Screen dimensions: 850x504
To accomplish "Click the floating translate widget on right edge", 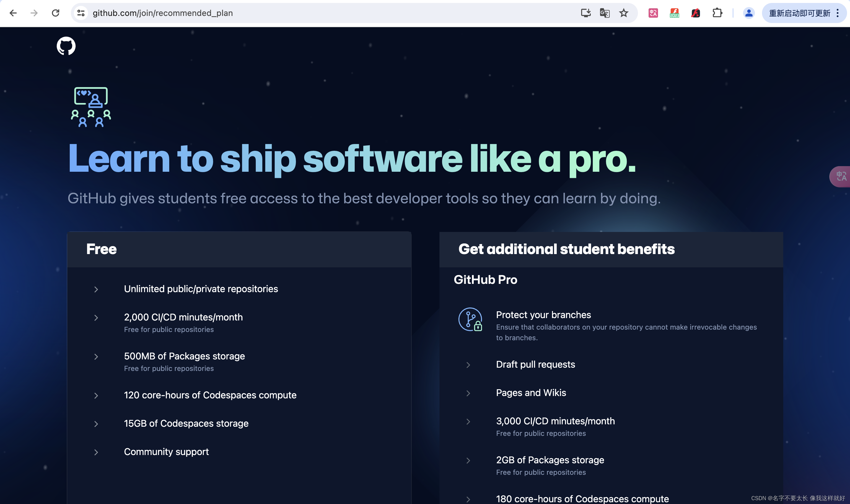I will point(840,176).
